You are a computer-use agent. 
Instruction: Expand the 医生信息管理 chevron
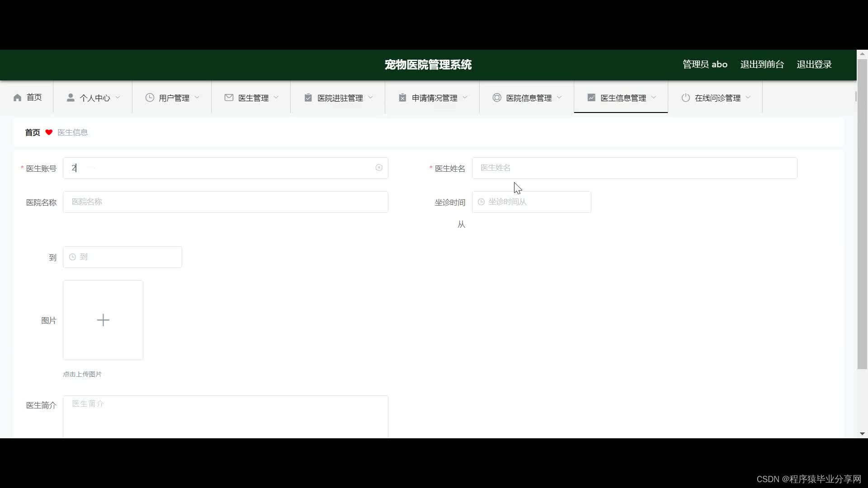click(654, 97)
